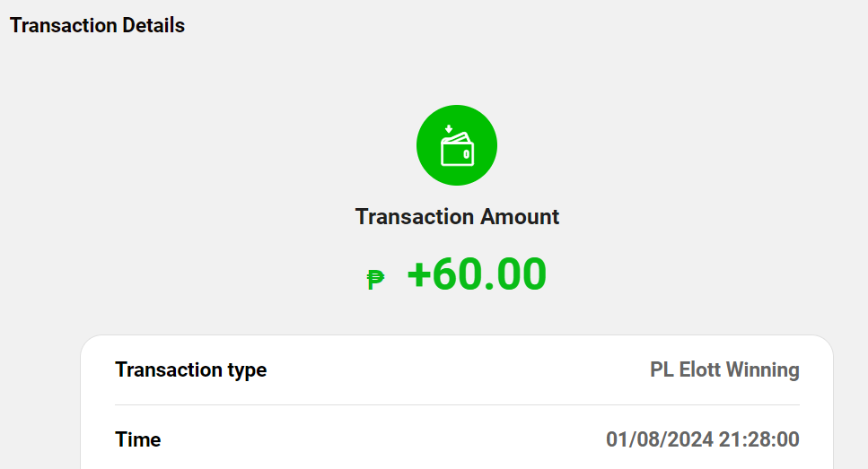Click the PL prefix in the type value

tap(662, 369)
